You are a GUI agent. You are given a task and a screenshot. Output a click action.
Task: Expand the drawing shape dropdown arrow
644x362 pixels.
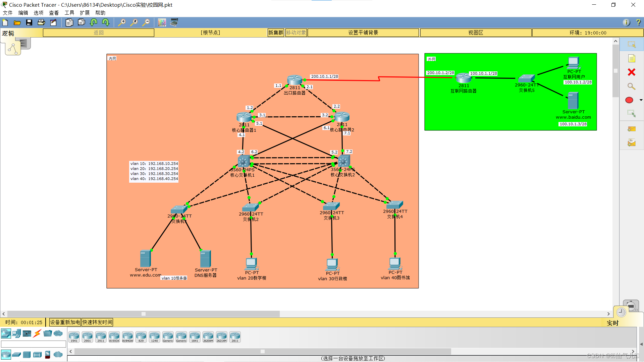[x=641, y=100]
